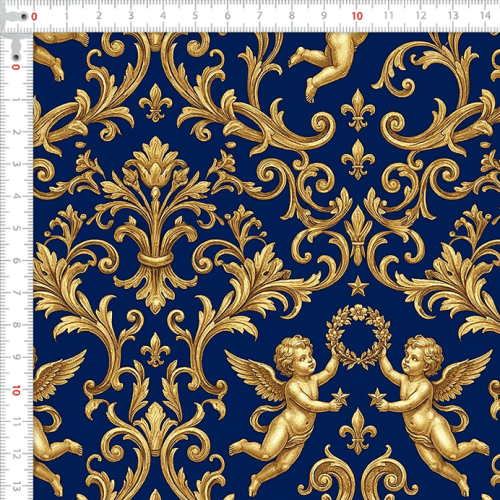500x500 pixels.
Task: Click the red 0 on the left ruler
Action: pyautogui.click(x=16, y=67)
